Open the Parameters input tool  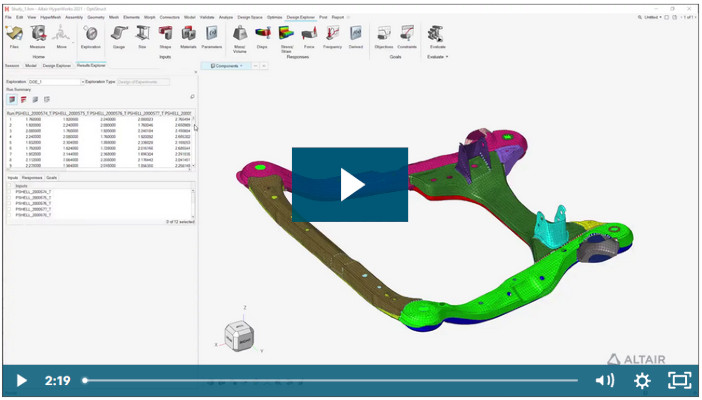[x=211, y=37]
